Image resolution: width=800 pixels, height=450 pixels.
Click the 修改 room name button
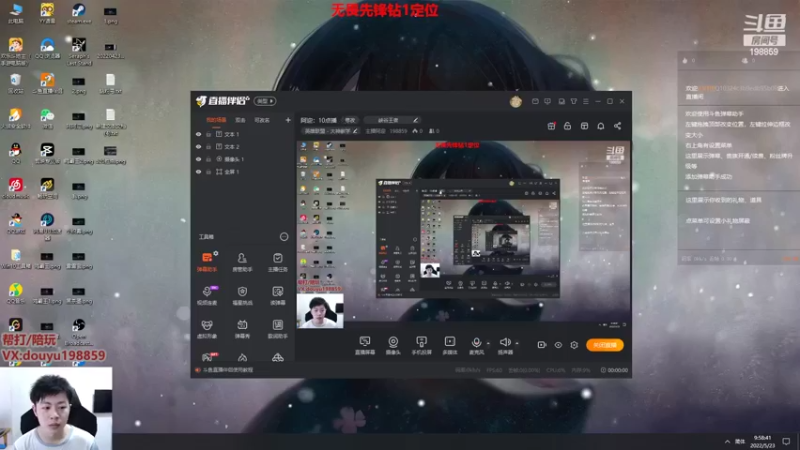pos(350,120)
